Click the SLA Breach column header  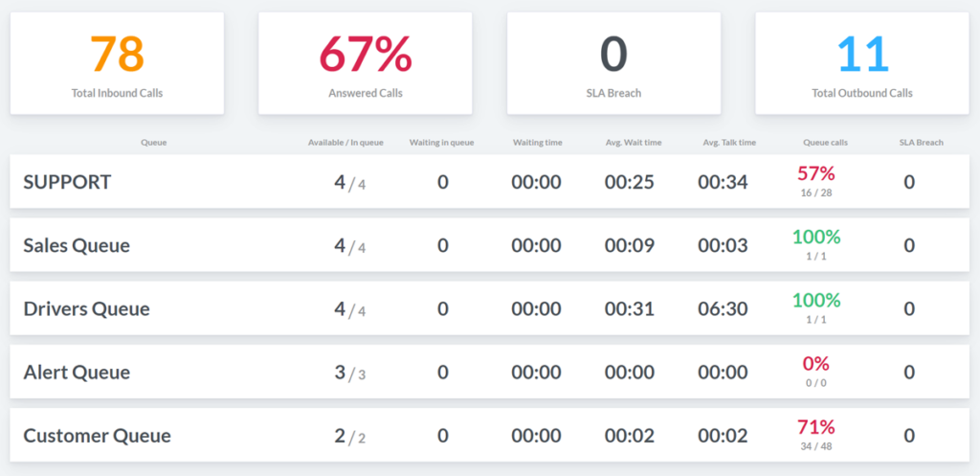(921, 143)
